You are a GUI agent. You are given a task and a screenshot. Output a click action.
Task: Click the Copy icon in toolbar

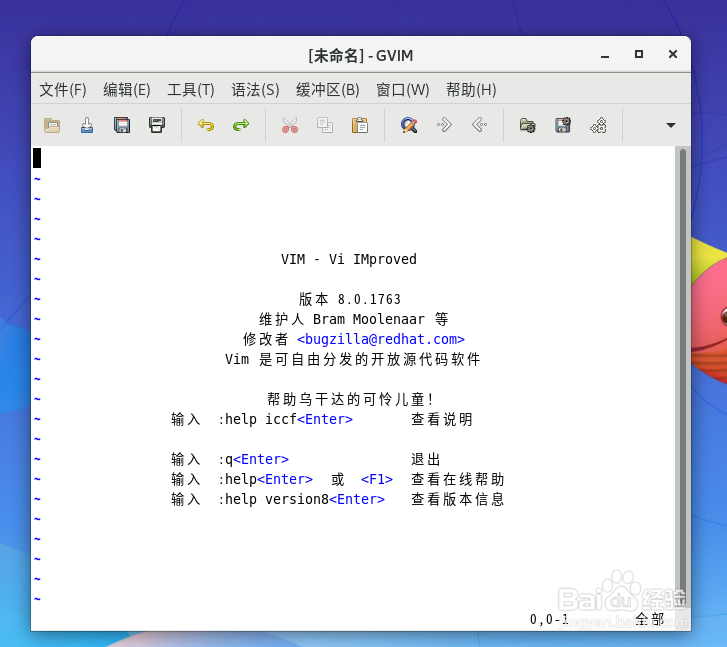[325, 125]
